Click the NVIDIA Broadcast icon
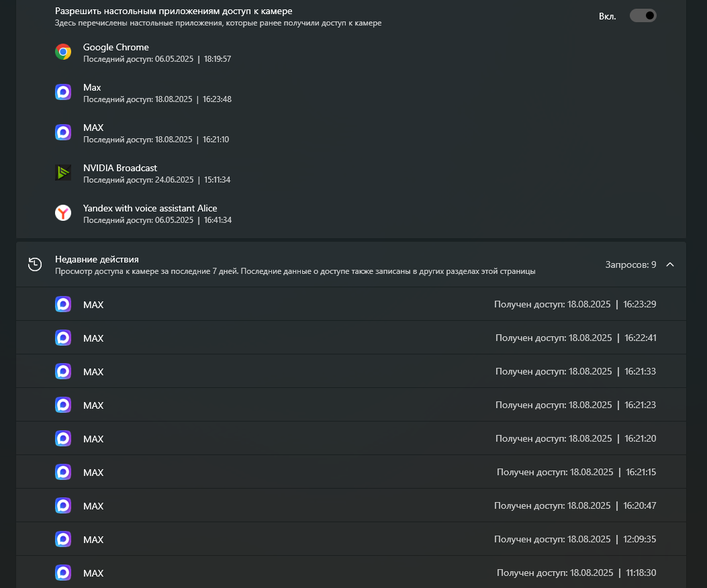 63,173
